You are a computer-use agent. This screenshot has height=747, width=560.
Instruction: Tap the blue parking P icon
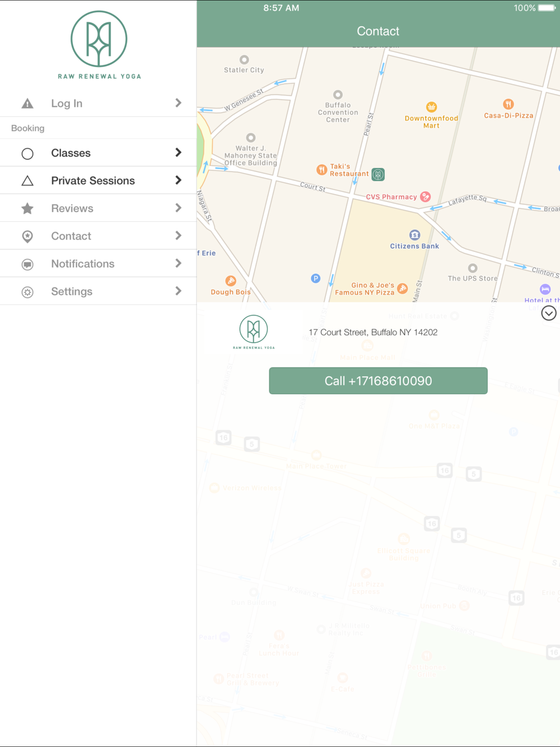pyautogui.click(x=316, y=278)
